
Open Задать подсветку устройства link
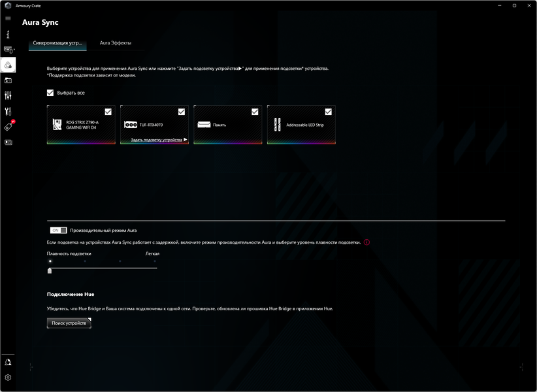pyautogui.click(x=159, y=140)
